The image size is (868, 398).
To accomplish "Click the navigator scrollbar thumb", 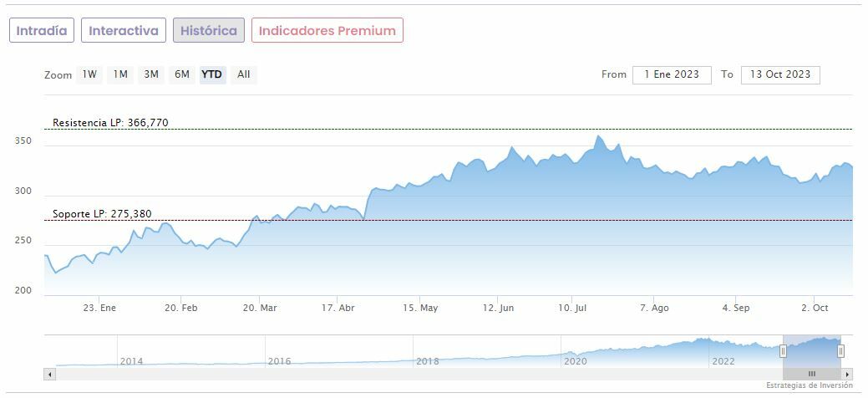I will 811,374.
